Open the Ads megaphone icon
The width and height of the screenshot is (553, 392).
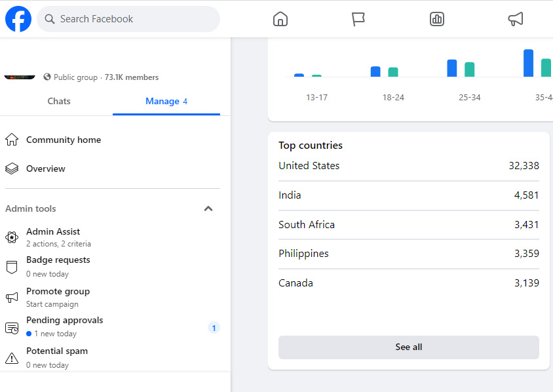click(x=516, y=19)
